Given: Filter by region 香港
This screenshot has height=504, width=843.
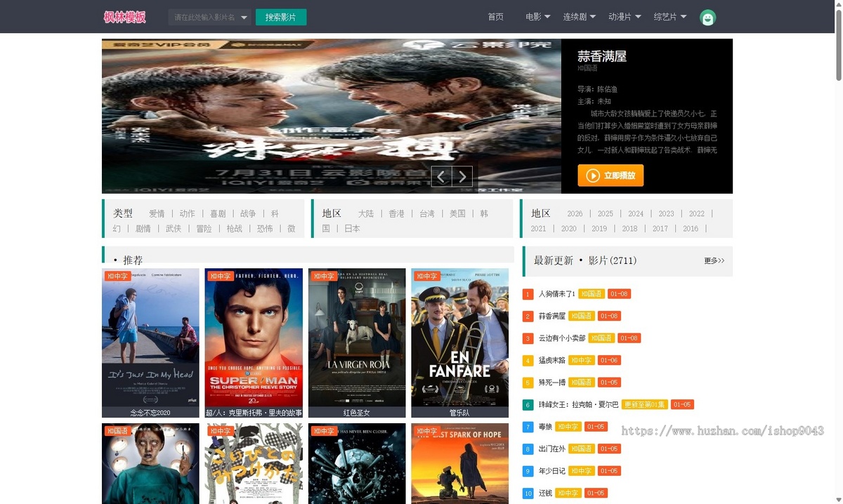Looking at the screenshot, I should tap(397, 213).
